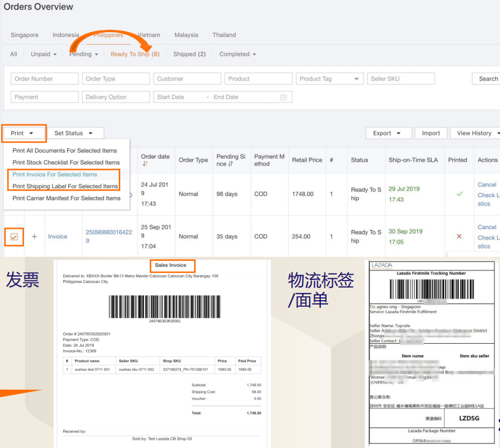The image size is (500, 448).
Task: Switch to the Indonesia tab
Action: coord(65,35)
